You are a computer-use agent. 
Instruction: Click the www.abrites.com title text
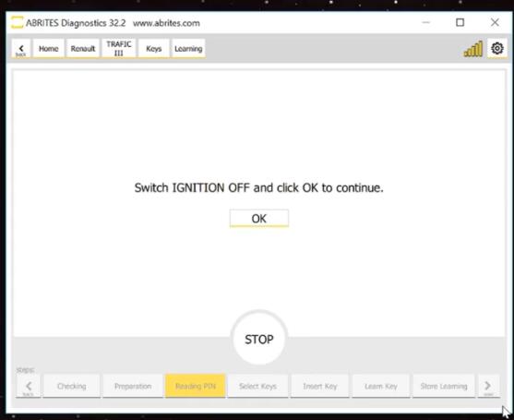pyautogui.click(x=166, y=23)
